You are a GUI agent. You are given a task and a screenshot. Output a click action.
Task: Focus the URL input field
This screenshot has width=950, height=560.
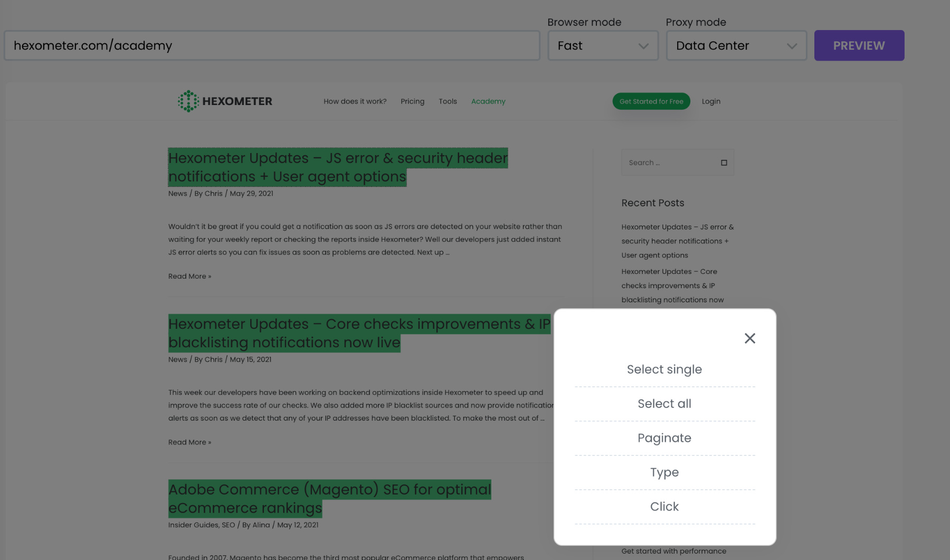pos(272,45)
